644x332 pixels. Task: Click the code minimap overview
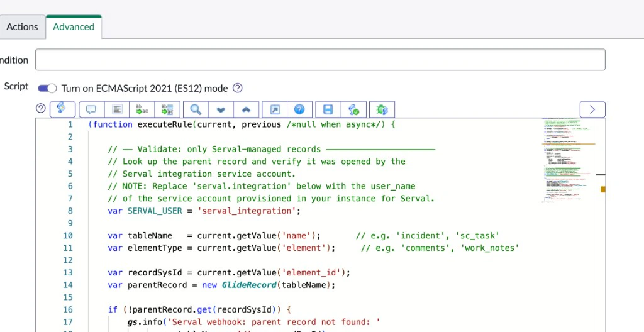[568, 161]
